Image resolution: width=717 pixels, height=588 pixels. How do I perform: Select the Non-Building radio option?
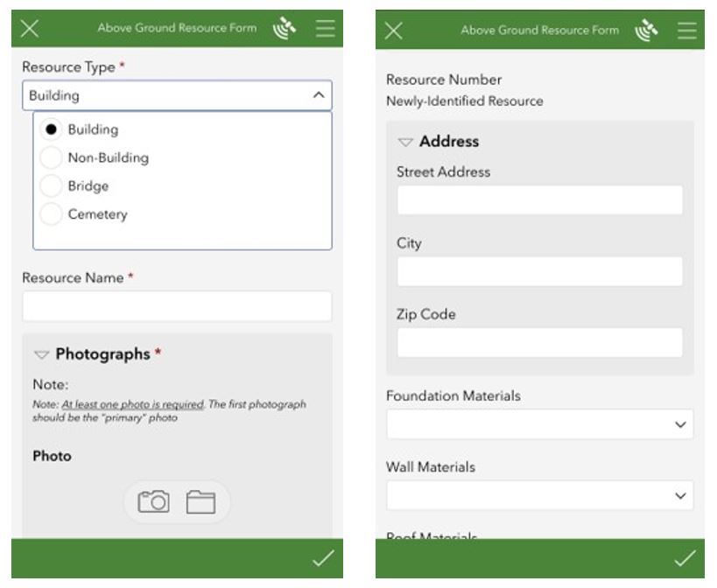(x=51, y=157)
